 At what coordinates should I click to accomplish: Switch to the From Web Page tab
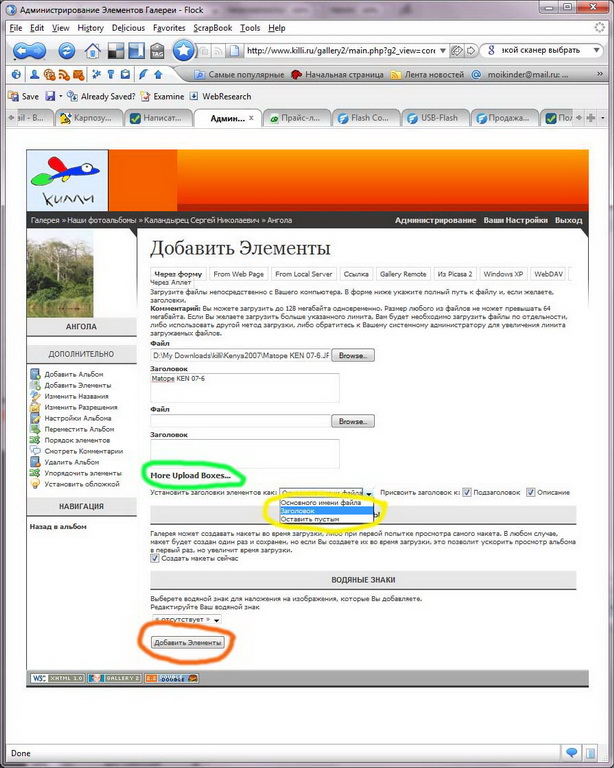pos(238,273)
